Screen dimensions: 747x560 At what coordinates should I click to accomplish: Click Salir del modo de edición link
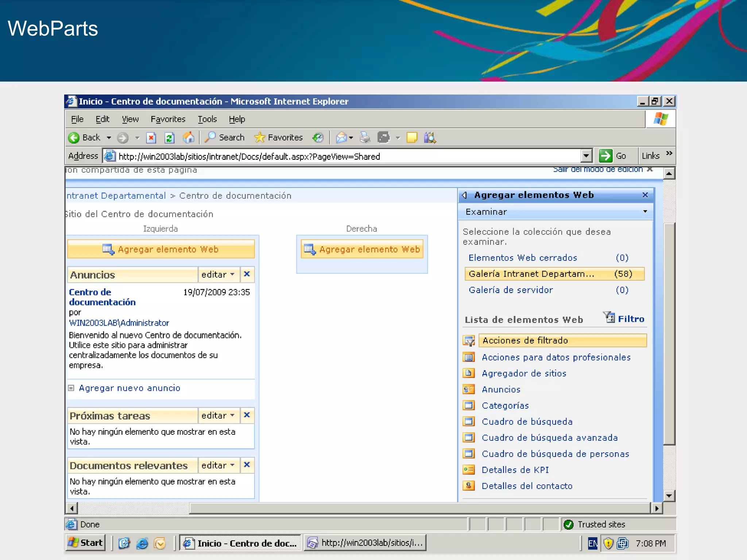click(x=598, y=170)
